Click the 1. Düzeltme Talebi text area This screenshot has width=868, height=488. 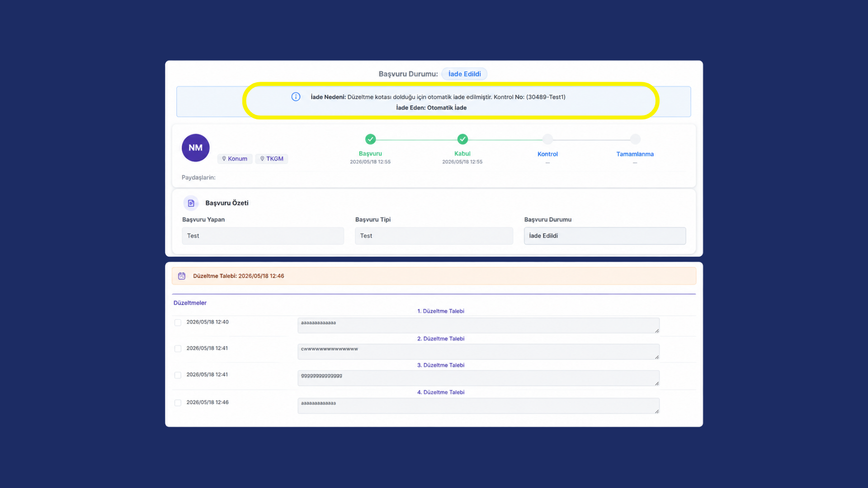pos(478,325)
